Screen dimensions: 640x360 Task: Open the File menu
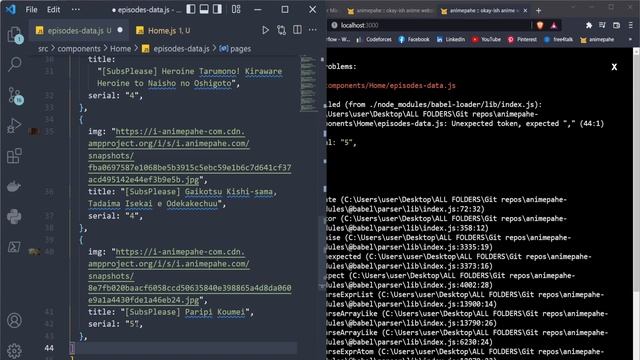click(x=31, y=9)
